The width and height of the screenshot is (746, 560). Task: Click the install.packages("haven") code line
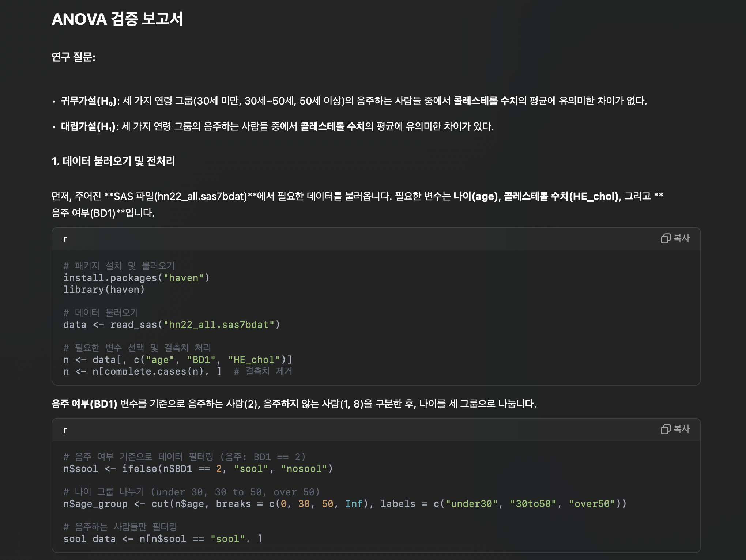coord(136,278)
